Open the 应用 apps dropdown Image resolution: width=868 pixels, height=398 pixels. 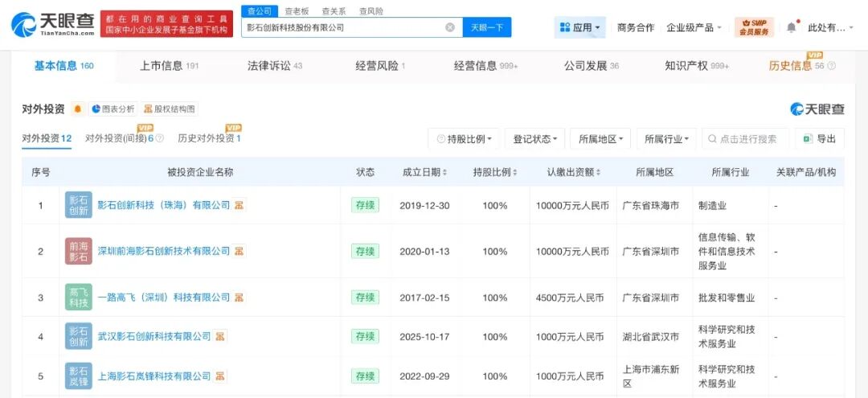(x=580, y=27)
